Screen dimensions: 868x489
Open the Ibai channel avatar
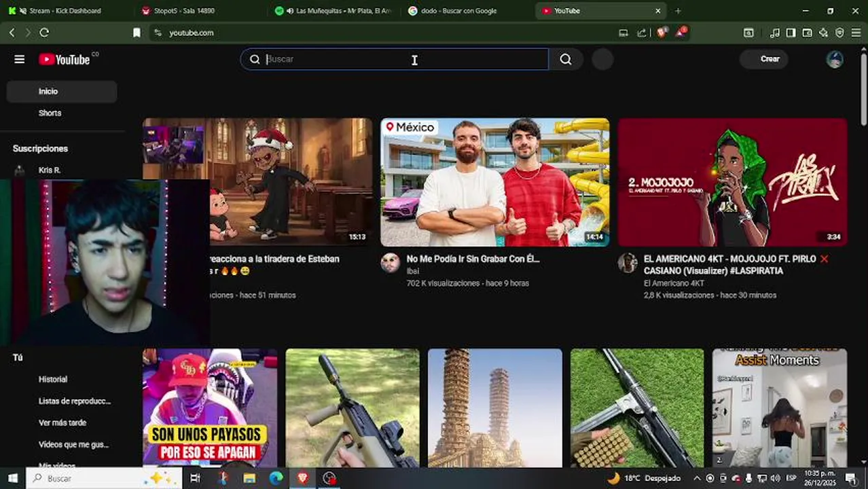click(390, 263)
